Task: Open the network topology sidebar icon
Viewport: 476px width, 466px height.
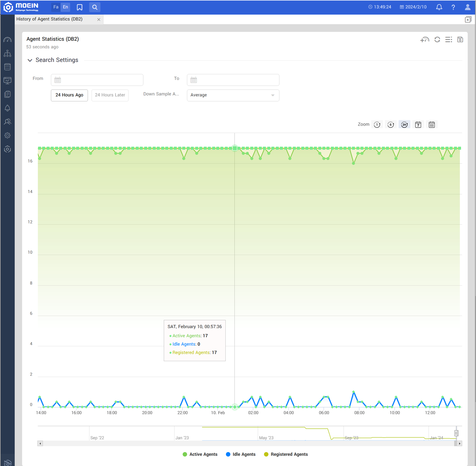Action: click(8, 53)
